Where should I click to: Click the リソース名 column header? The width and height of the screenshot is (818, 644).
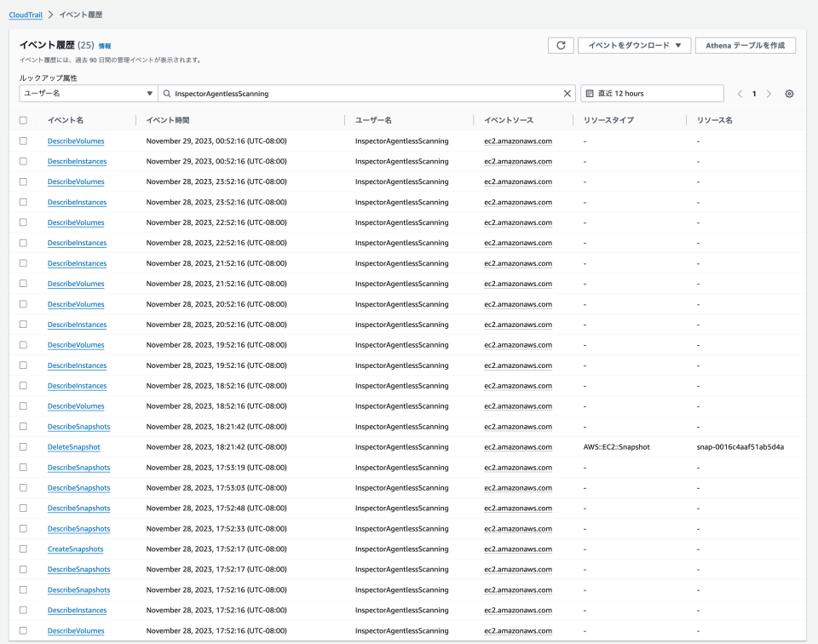pos(714,120)
